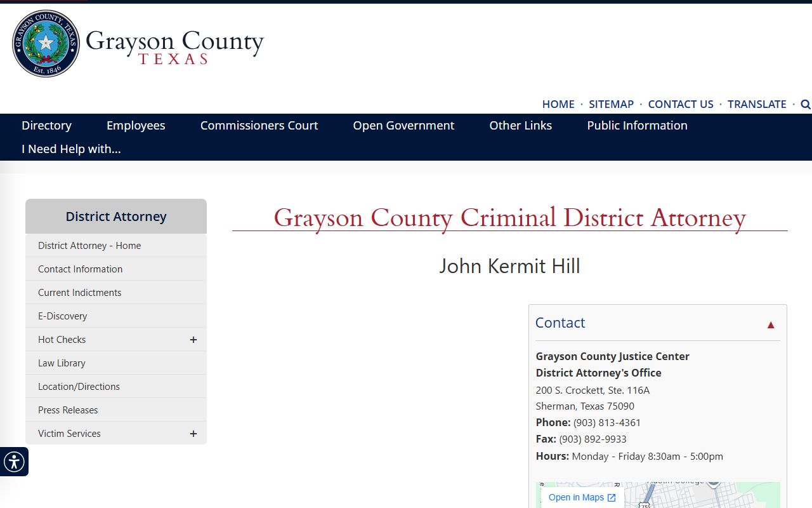Collapse the Contact panel red triangle
This screenshot has width=812, height=508.
pyautogui.click(x=771, y=325)
